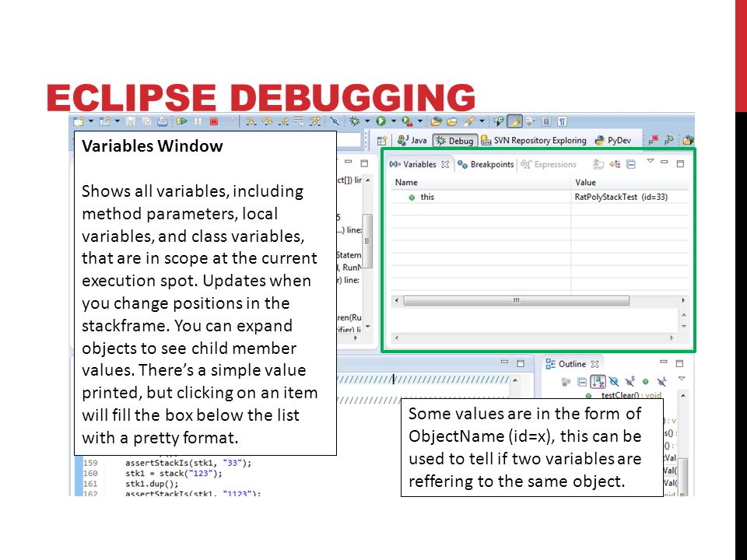Viewport: 747px width, 560px height.
Task: Open the Outline view menu triangle
Action: pos(682,379)
